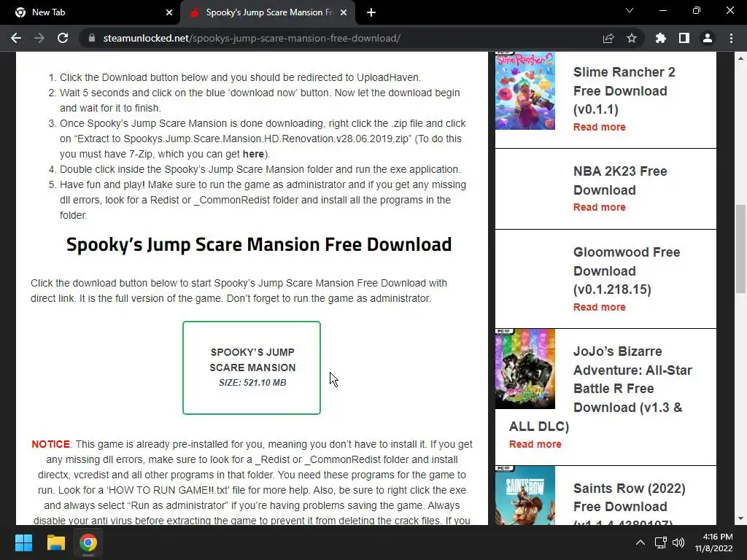The height and width of the screenshot is (560, 747).
Task: Open the Chrome three-dot menu
Action: coord(731,38)
